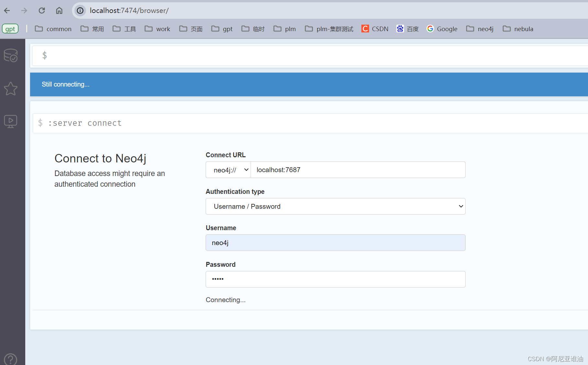Click the browser address bar URL

(x=129, y=11)
